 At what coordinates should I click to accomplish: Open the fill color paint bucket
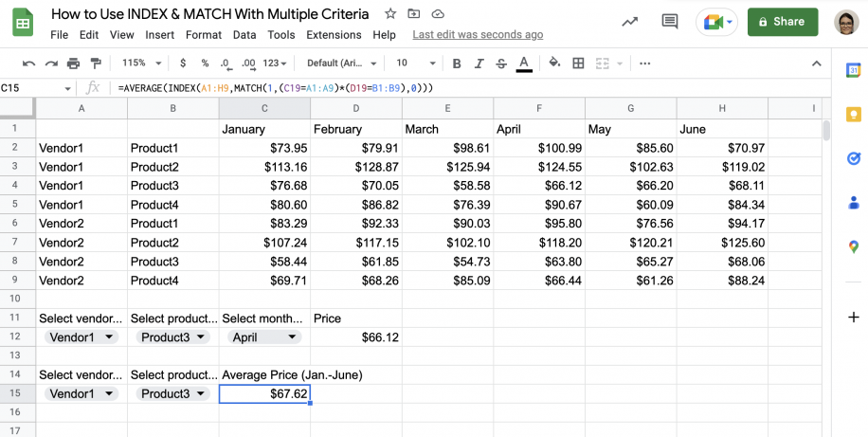554,63
